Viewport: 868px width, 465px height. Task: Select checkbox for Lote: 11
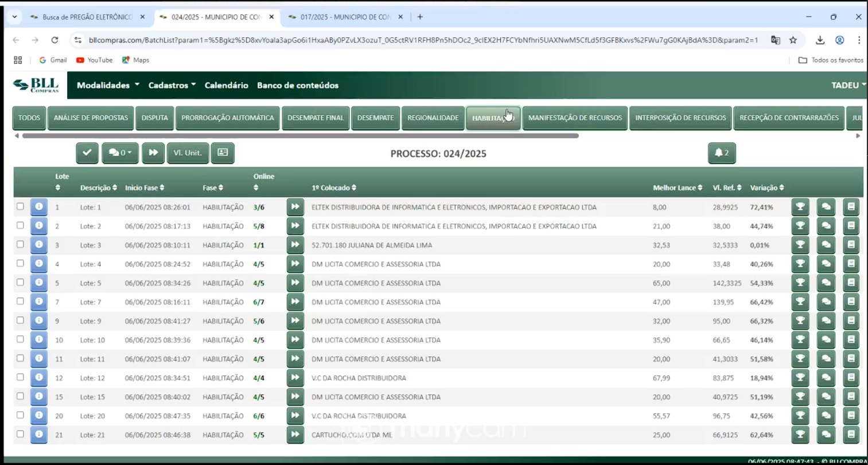tap(20, 358)
